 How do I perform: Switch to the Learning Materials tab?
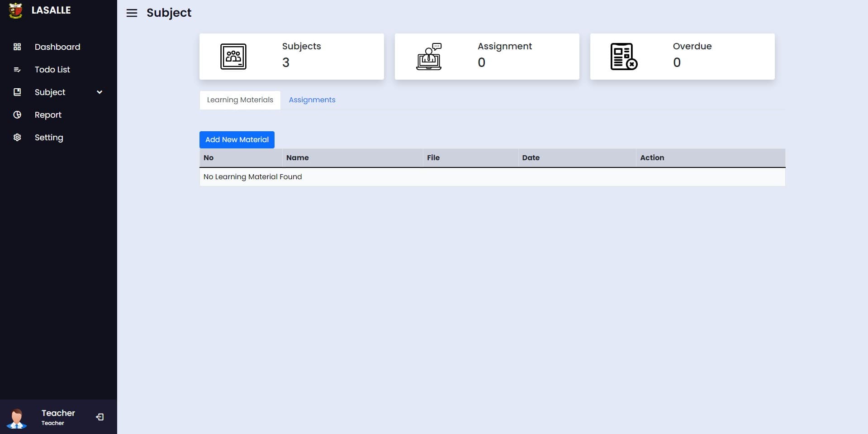point(240,100)
